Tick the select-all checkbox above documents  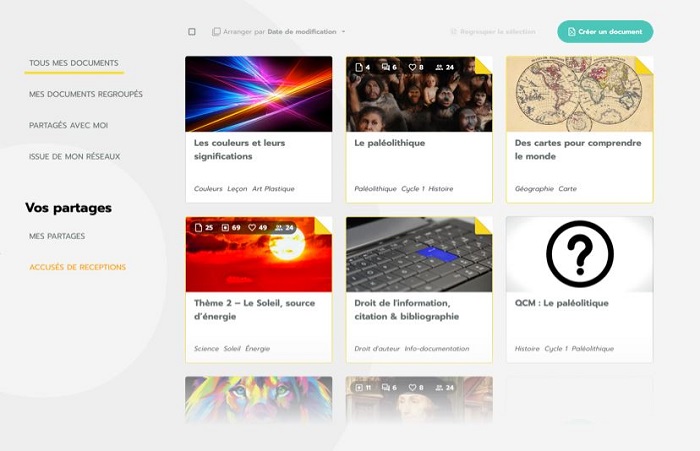tap(192, 32)
